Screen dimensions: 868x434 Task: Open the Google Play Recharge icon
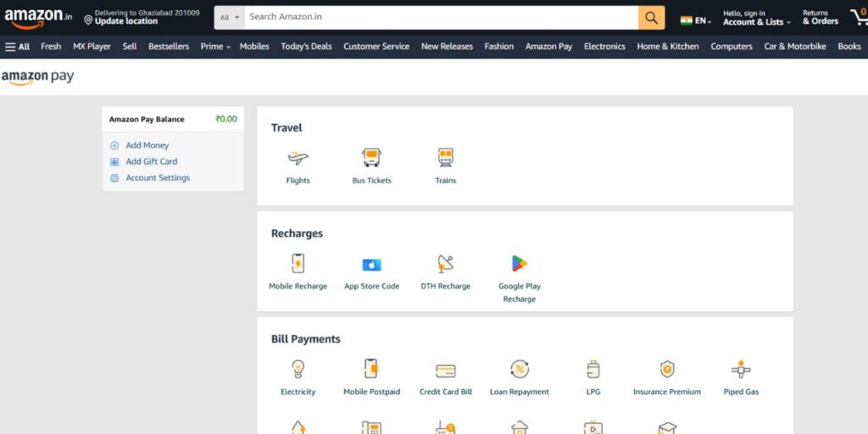tap(520, 264)
